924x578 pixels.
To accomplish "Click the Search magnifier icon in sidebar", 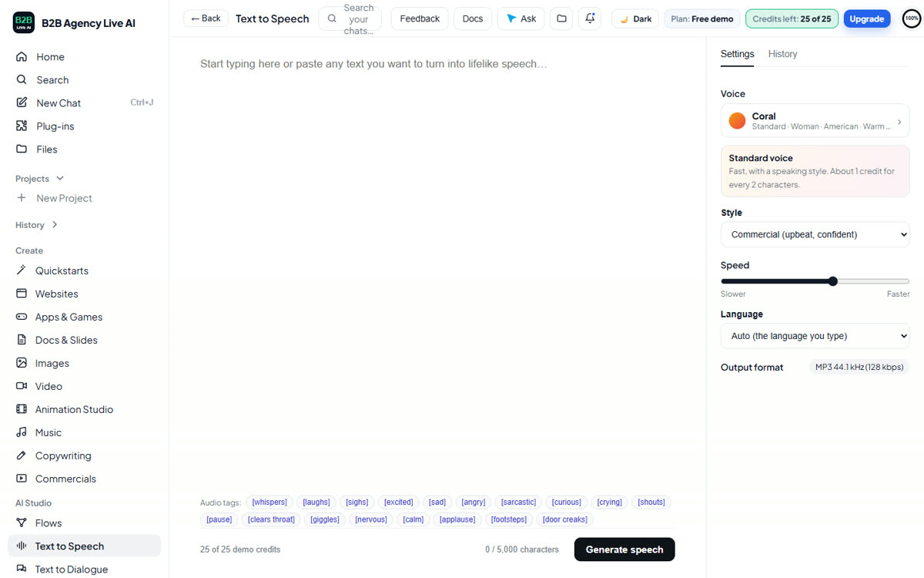I will tap(22, 79).
